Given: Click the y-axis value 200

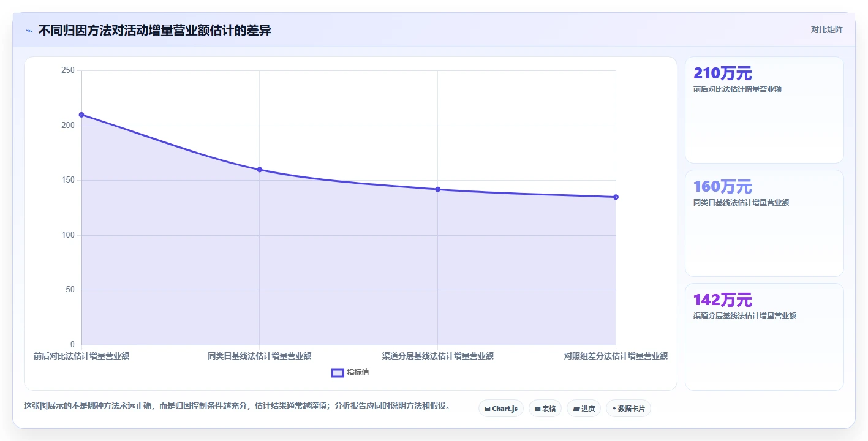Looking at the screenshot, I should coord(68,126).
